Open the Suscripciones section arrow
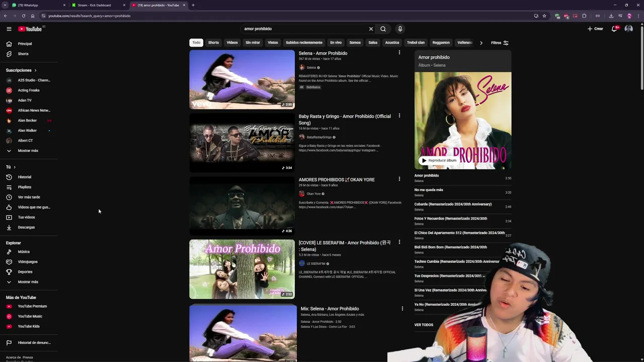644x362 pixels. [x=35, y=70]
